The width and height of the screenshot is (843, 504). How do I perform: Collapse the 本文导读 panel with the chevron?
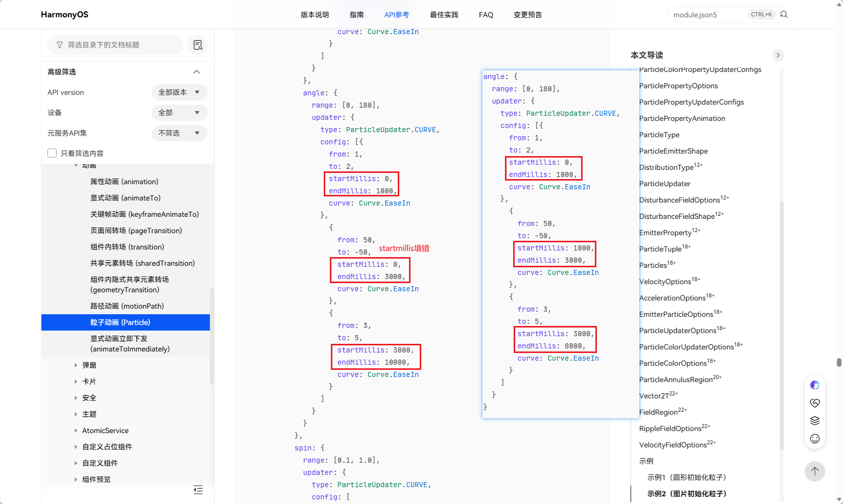point(778,55)
